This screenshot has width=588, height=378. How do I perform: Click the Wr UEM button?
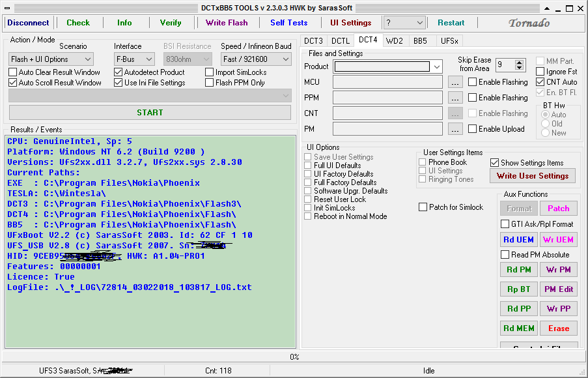click(x=558, y=240)
